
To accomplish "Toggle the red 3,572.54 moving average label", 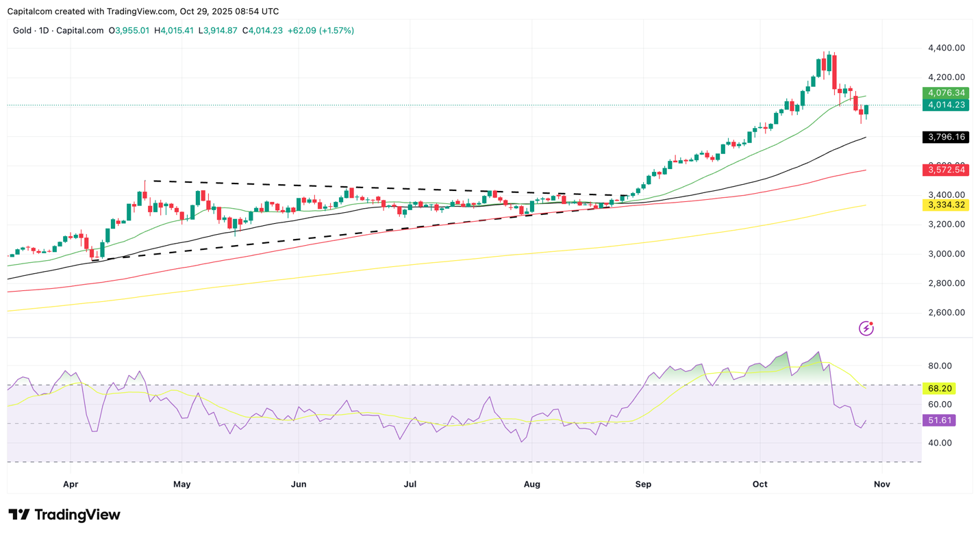I will [947, 169].
